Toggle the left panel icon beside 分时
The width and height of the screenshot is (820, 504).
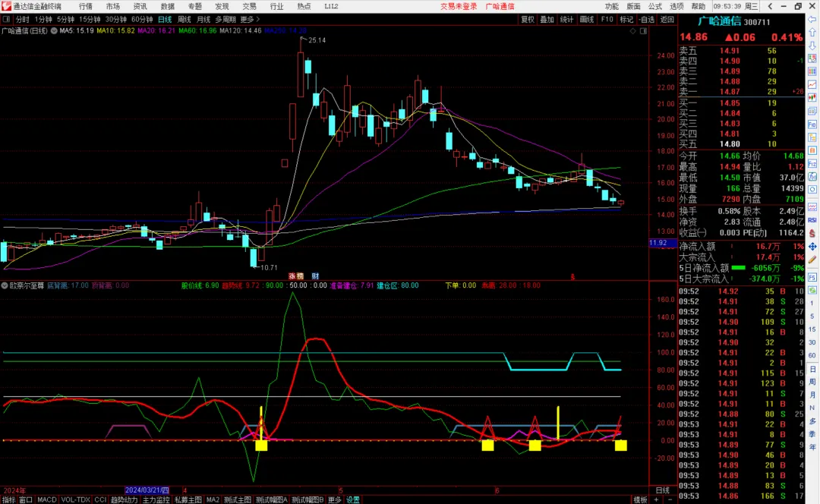click(6, 19)
